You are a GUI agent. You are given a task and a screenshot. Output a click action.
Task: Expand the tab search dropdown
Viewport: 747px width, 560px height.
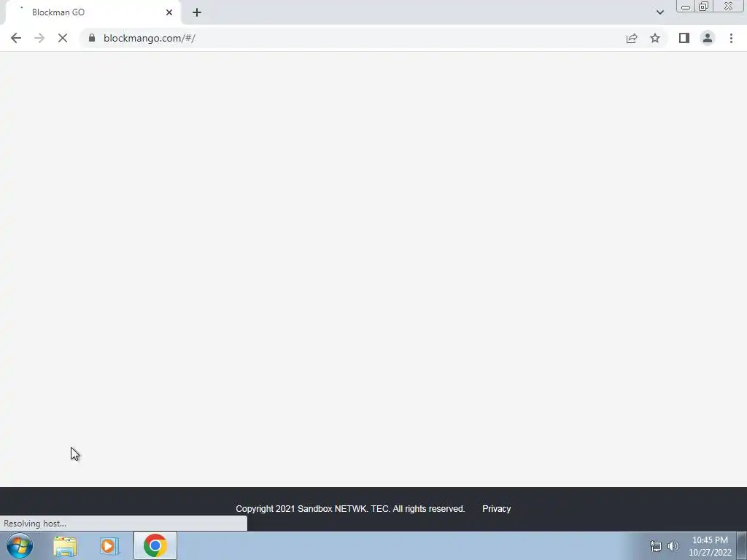659,12
